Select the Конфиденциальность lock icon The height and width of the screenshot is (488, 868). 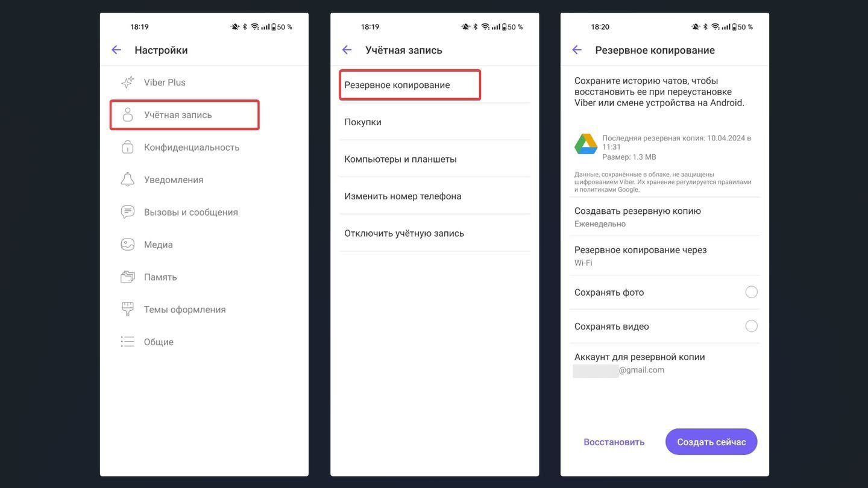(x=127, y=147)
